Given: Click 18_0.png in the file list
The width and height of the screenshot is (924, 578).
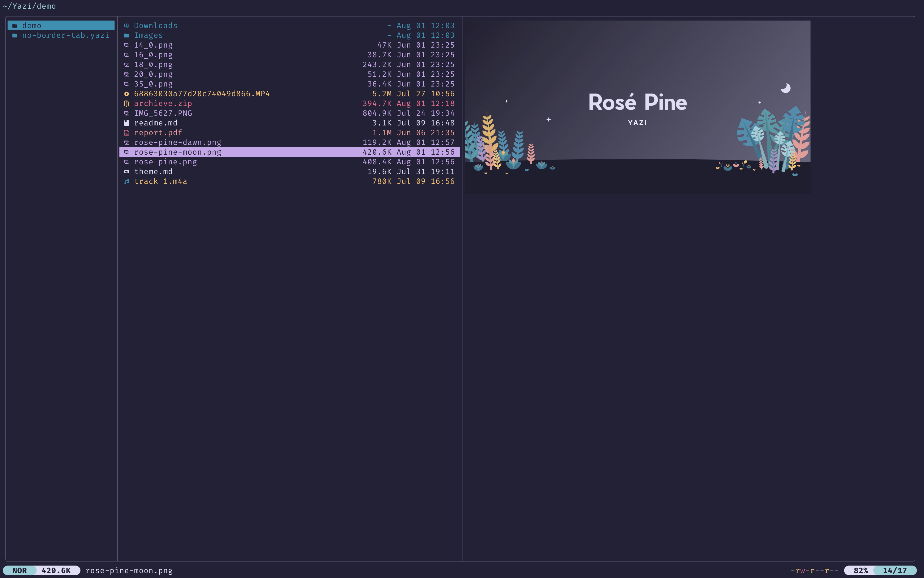Looking at the screenshot, I should 153,65.
